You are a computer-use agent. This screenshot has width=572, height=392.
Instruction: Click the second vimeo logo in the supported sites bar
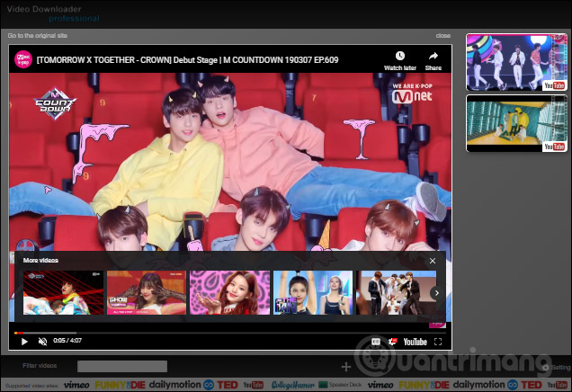380,385
